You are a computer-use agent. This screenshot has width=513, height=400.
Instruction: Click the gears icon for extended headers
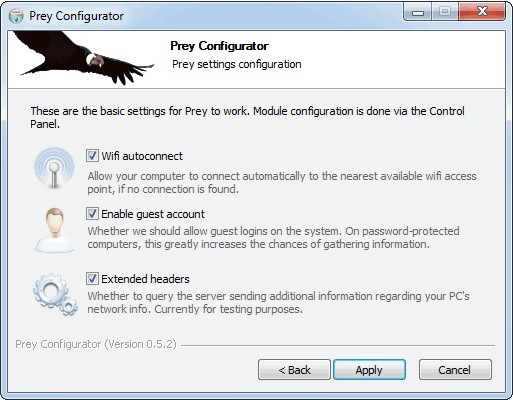(x=55, y=294)
